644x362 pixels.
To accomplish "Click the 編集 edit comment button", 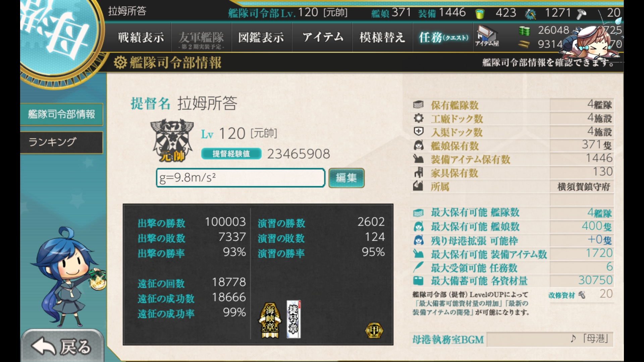I will [346, 178].
